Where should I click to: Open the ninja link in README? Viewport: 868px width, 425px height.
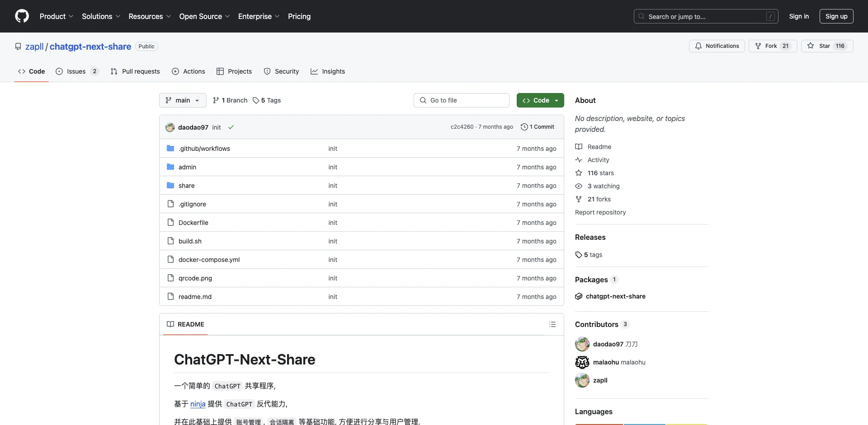(198, 404)
